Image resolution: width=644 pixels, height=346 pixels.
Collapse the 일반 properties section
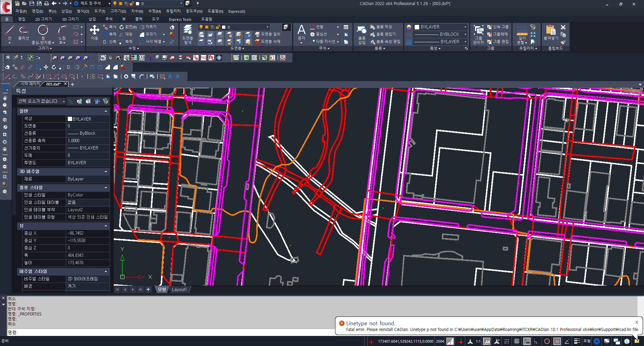pos(106,111)
